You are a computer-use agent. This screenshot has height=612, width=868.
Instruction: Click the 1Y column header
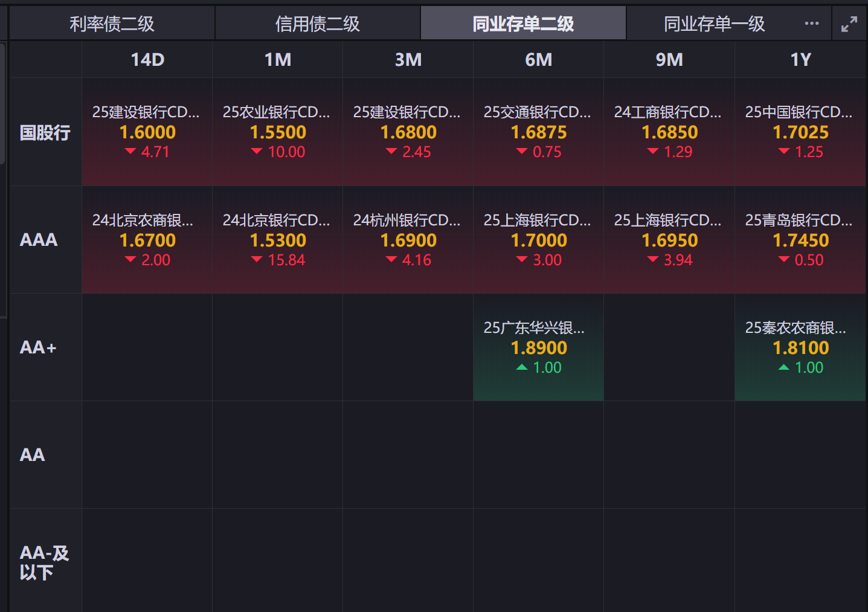click(x=800, y=59)
